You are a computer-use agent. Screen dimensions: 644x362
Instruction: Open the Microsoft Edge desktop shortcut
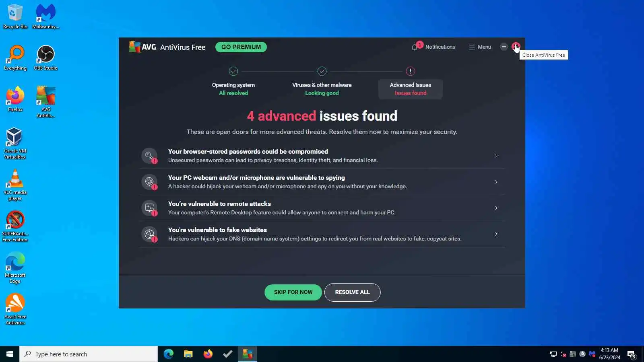[15, 268]
